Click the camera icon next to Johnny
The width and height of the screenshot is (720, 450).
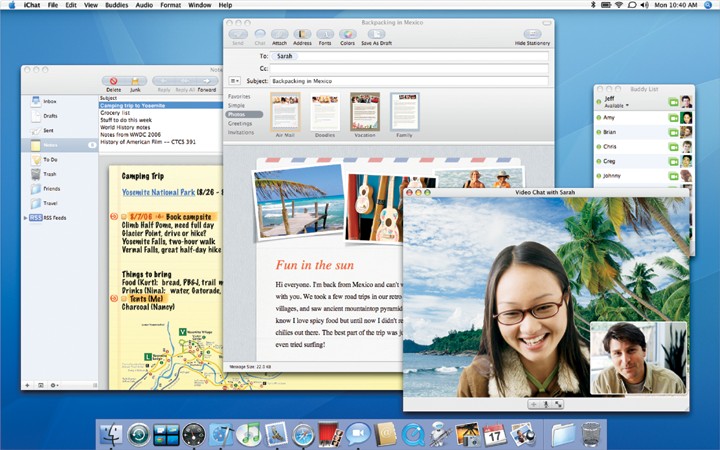pos(673,176)
